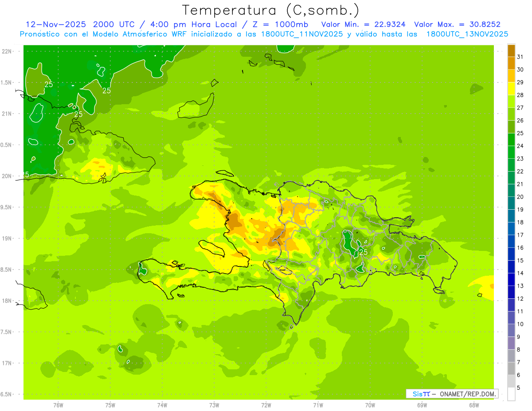Pick the legend color band between 28 and 29
Image resolution: width=532 pixels, height=411 pixels.
(x=511, y=89)
